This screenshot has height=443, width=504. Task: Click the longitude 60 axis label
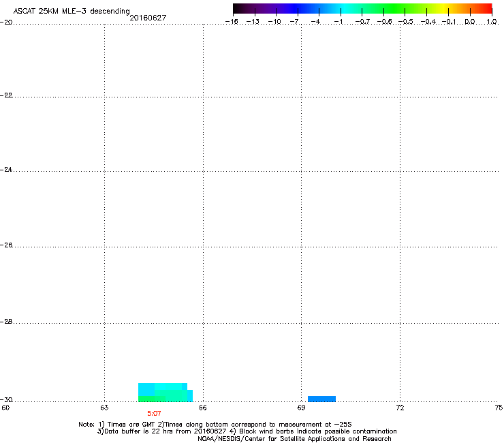coord(5,408)
